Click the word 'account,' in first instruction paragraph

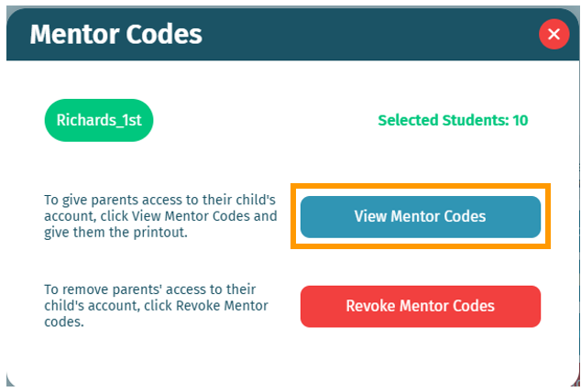71,216
